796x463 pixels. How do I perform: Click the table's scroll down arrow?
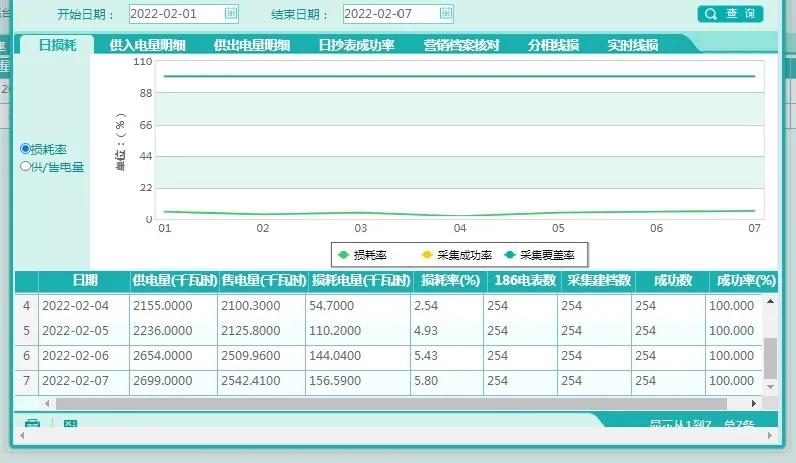[x=770, y=387]
